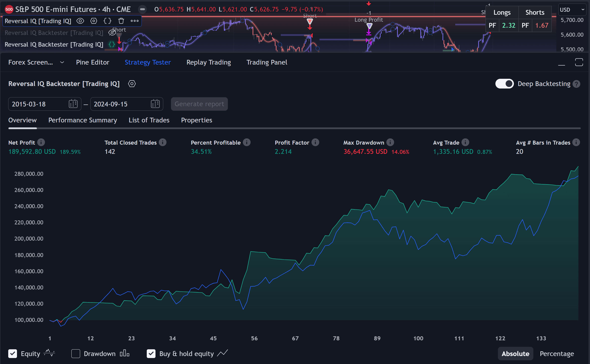The width and height of the screenshot is (590, 364).
Task: Open the Forex Screener tab
Action: click(30, 62)
